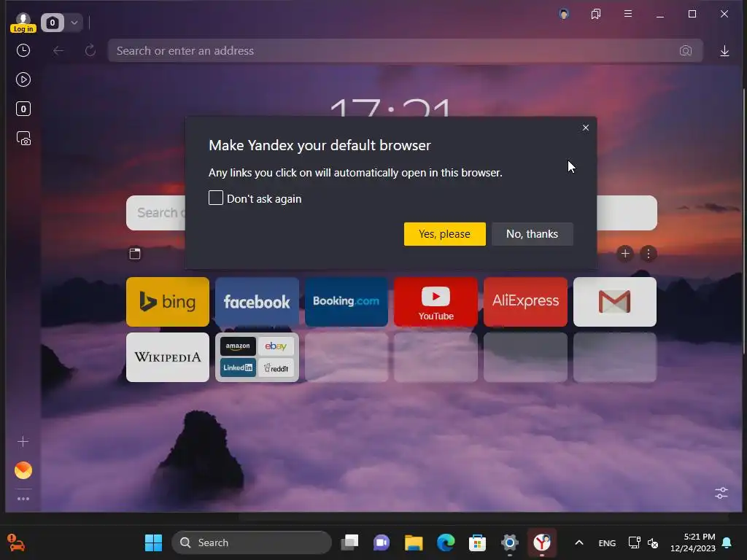Open the three-dots more menu in sidebar

pyautogui.click(x=23, y=499)
